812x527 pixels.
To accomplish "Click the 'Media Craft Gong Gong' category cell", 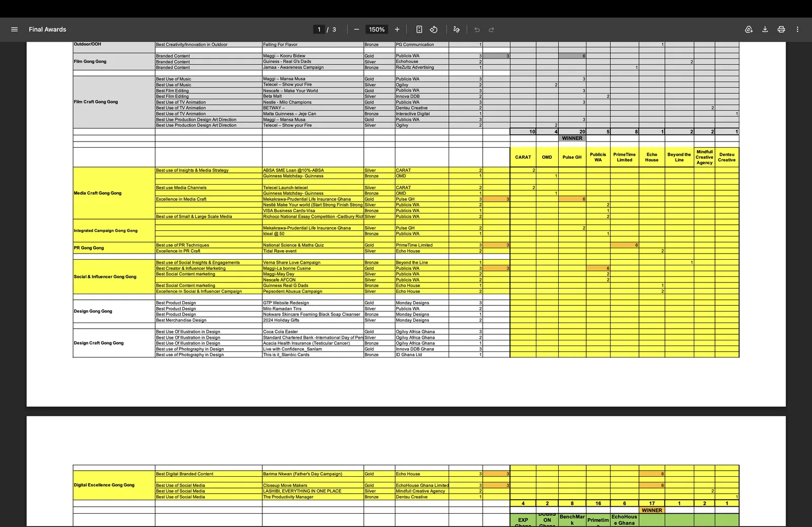I will pyautogui.click(x=114, y=193).
